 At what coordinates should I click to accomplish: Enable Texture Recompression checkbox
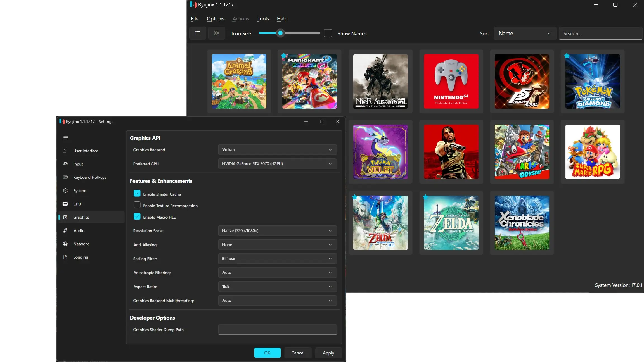[x=137, y=205]
